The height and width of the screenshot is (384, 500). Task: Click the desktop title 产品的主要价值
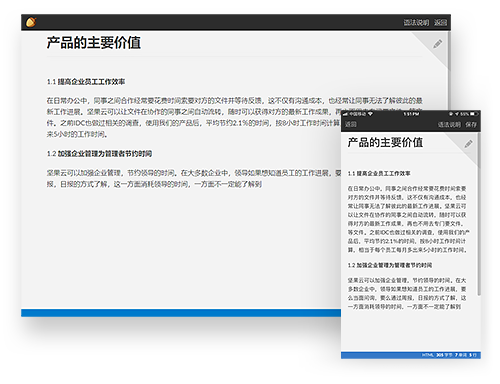tap(94, 43)
